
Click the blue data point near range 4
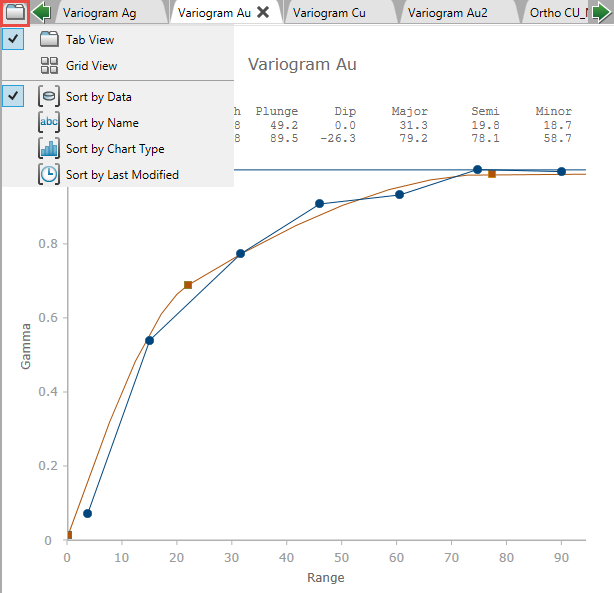(87, 513)
